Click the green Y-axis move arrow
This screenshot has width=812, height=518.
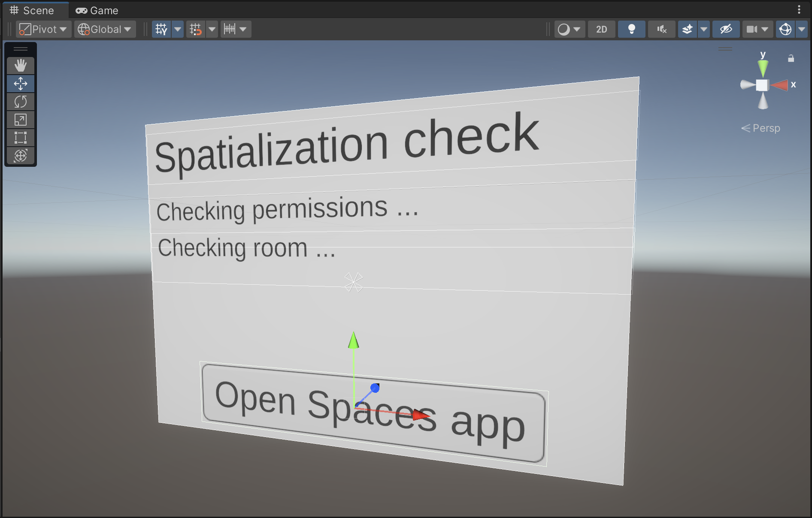[x=354, y=340]
